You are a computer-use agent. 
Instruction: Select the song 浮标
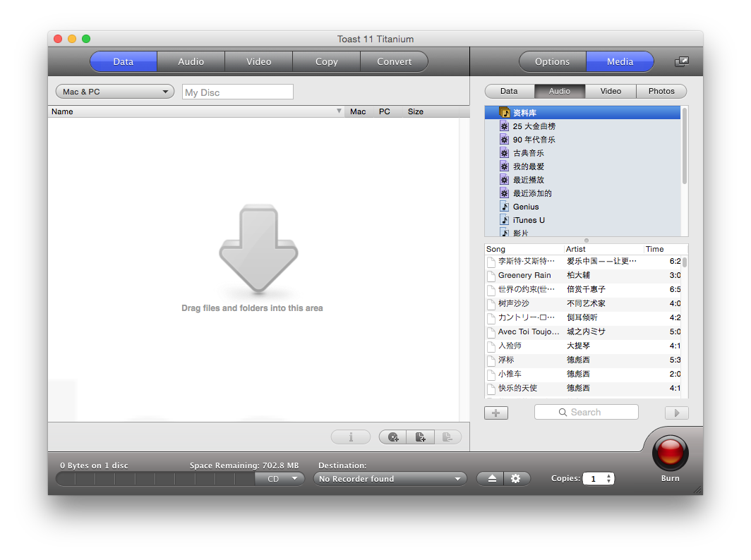pyautogui.click(x=506, y=360)
